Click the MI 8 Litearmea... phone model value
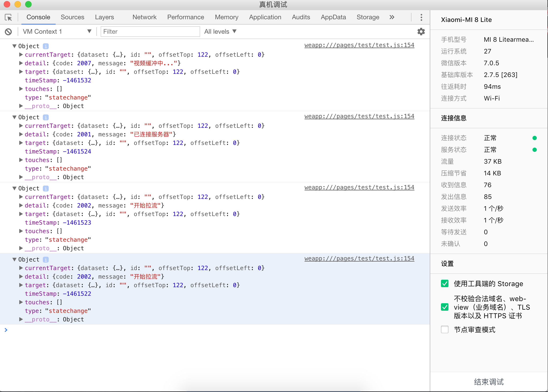This screenshot has width=548, height=392. click(x=509, y=40)
